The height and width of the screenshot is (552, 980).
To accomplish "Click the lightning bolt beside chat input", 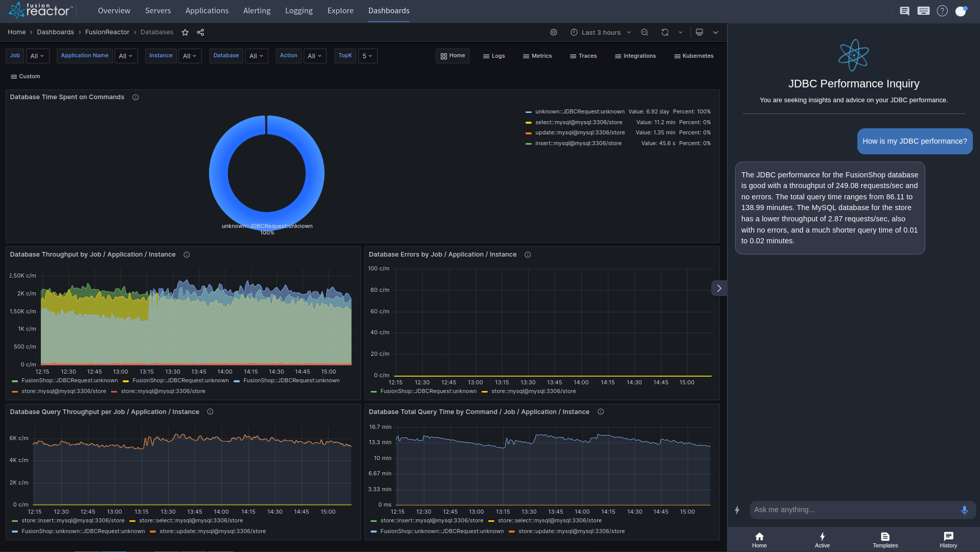I will (737, 510).
